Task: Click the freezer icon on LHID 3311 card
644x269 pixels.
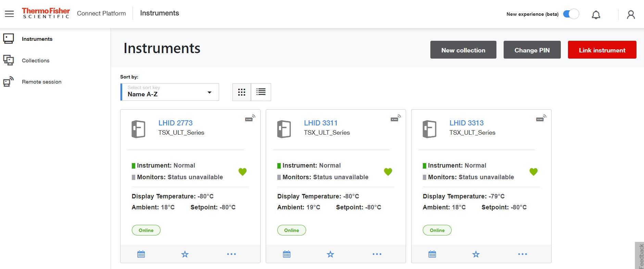Action: (284, 129)
